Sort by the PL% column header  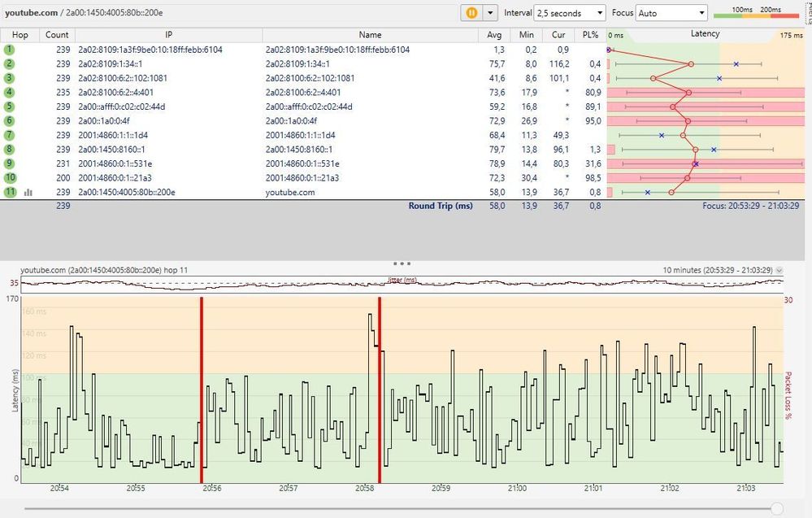590,35
